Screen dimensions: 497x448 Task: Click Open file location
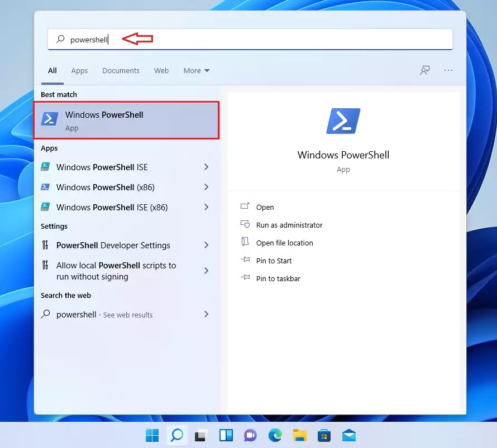pyautogui.click(x=284, y=243)
